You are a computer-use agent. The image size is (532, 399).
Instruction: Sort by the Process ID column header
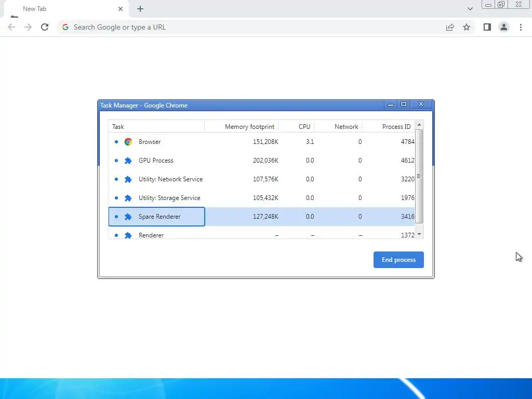click(x=388, y=127)
